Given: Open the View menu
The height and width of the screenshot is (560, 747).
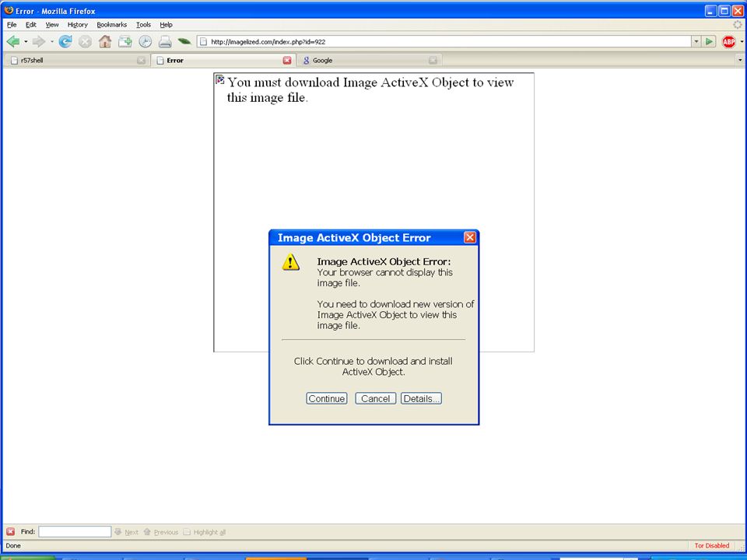Looking at the screenshot, I should click(52, 25).
